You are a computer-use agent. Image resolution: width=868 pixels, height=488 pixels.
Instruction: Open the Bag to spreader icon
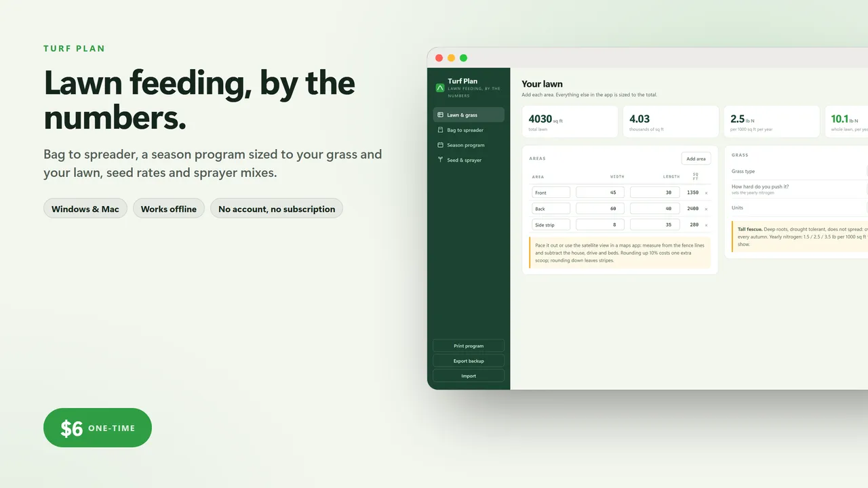click(440, 130)
